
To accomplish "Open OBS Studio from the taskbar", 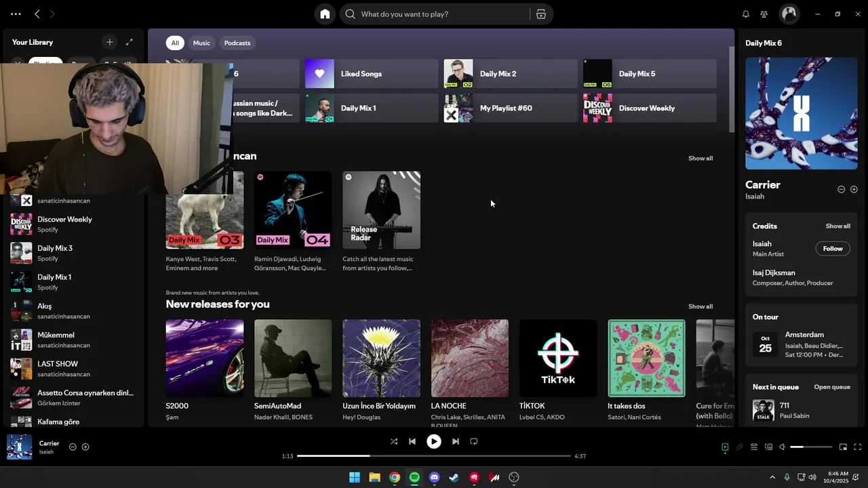I will point(514,477).
